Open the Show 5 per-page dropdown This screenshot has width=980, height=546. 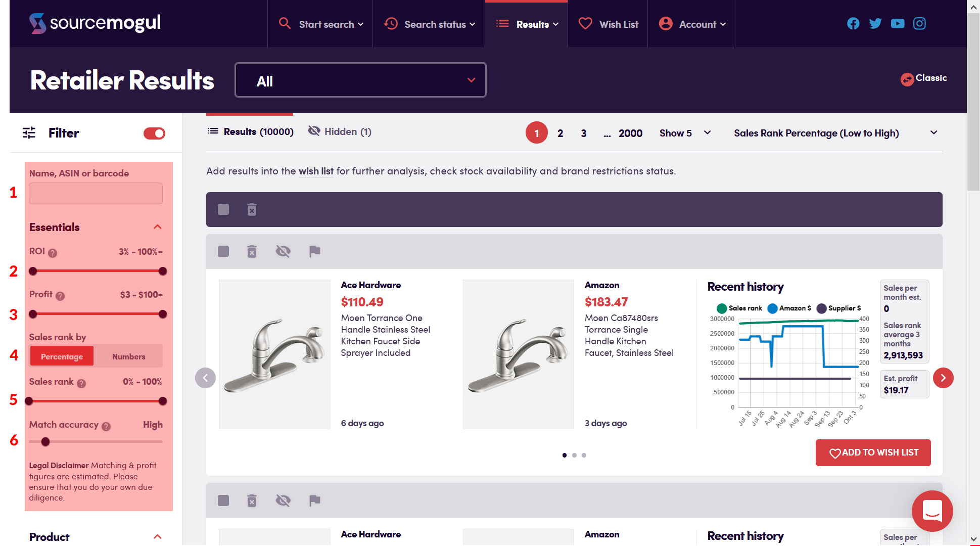click(685, 133)
